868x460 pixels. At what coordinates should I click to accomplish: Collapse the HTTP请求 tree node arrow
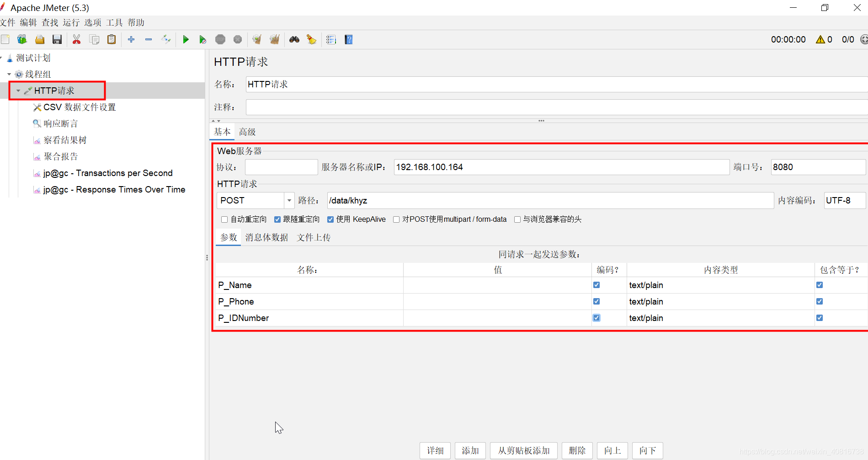click(18, 91)
